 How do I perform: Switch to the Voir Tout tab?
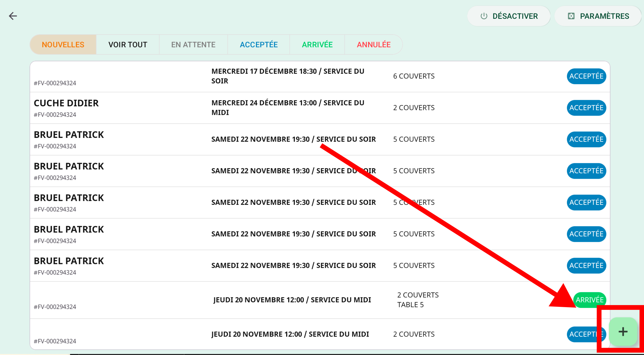tap(127, 45)
